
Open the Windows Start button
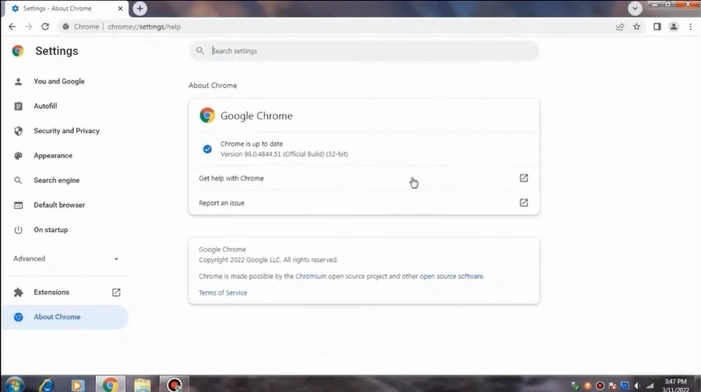tap(14, 384)
